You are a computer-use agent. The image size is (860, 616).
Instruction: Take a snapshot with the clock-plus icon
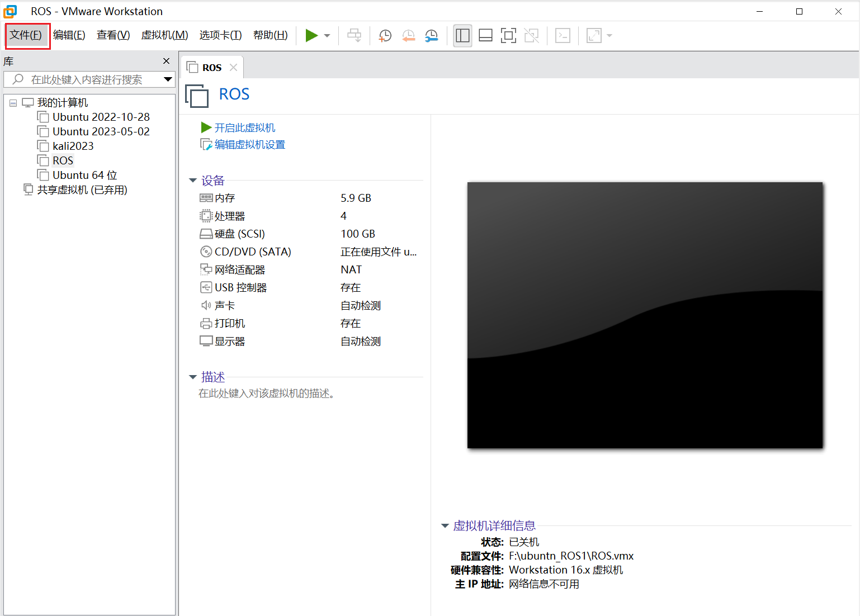coord(385,36)
